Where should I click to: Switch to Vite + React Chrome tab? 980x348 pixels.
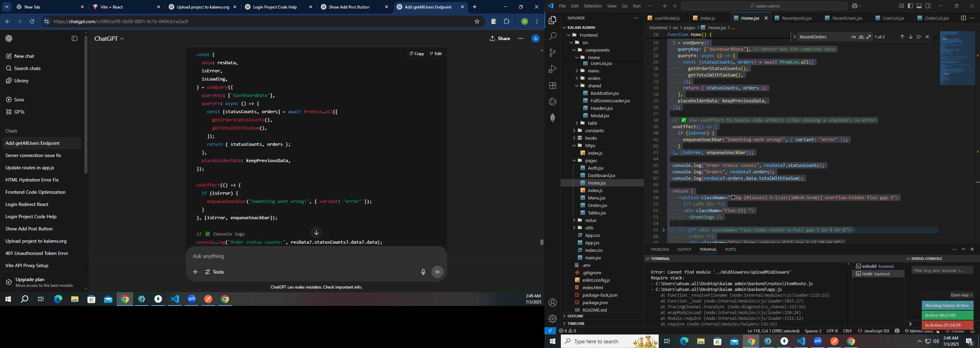[x=126, y=7]
